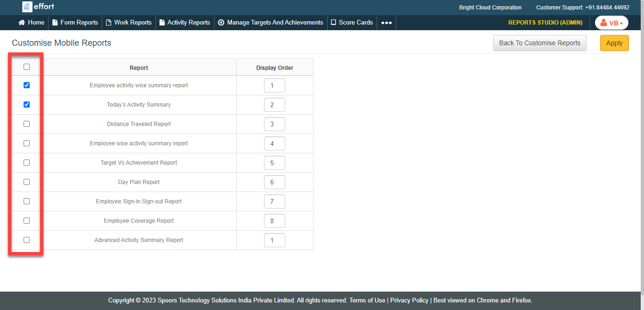Go to Manage Targets And Achievements

coord(275,23)
